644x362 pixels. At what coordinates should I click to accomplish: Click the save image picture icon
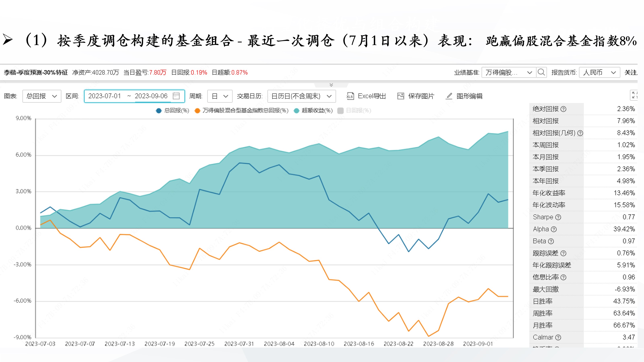point(401,96)
